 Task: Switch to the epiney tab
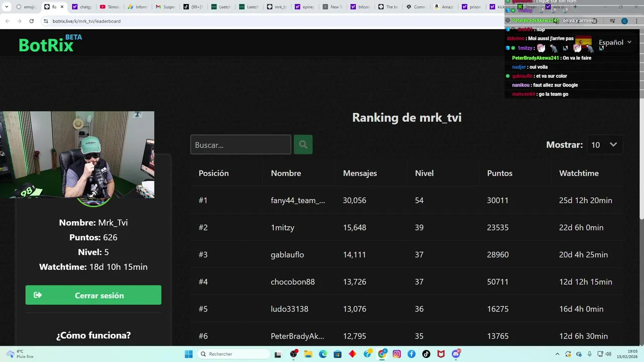(x=304, y=7)
